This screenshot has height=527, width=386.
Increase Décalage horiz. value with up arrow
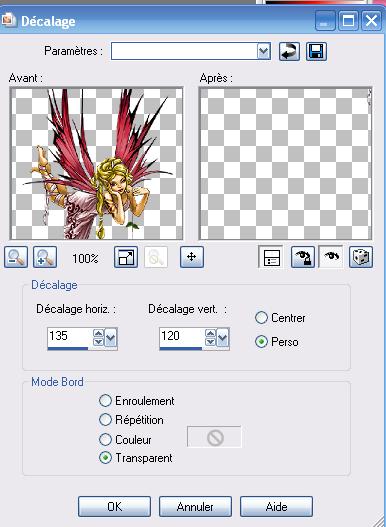click(x=98, y=333)
